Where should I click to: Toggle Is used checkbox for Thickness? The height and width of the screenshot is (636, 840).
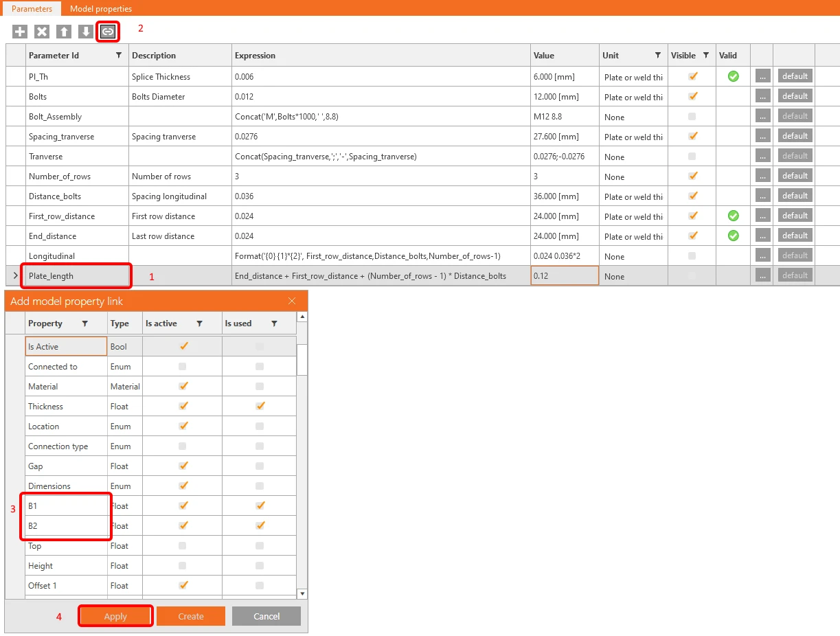click(x=260, y=407)
